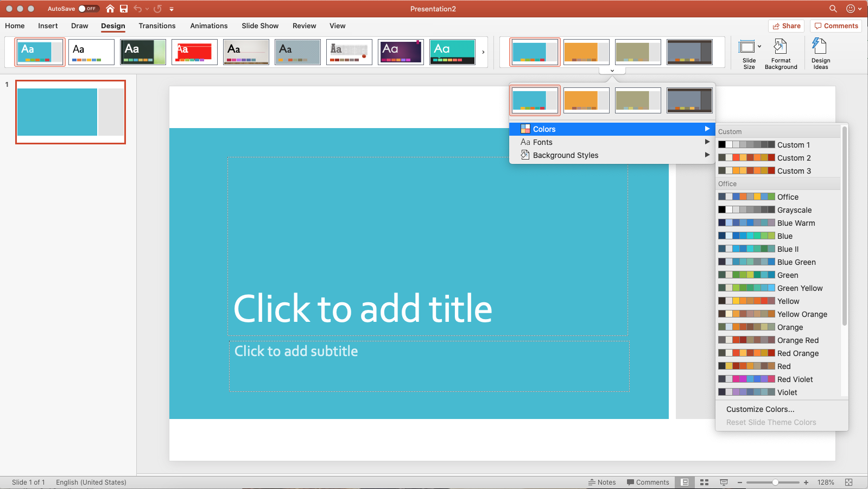
Task: Open Format Background pane
Action: pyautogui.click(x=781, y=54)
